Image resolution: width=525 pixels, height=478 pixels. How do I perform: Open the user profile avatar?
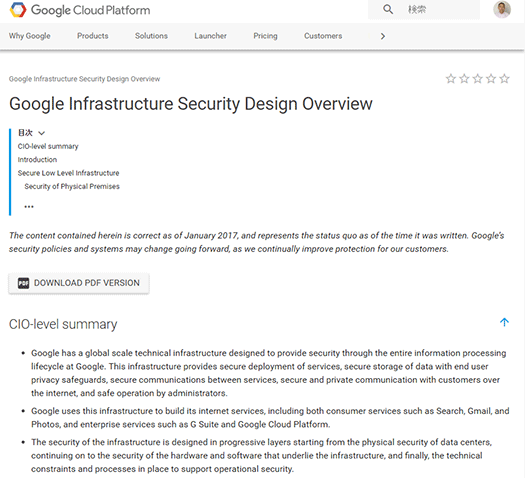point(502,9)
